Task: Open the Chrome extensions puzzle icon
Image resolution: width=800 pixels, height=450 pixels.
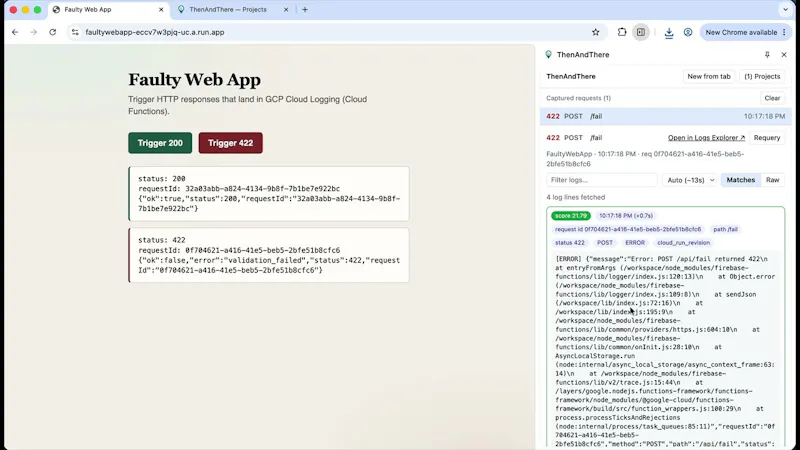Action: click(x=621, y=32)
